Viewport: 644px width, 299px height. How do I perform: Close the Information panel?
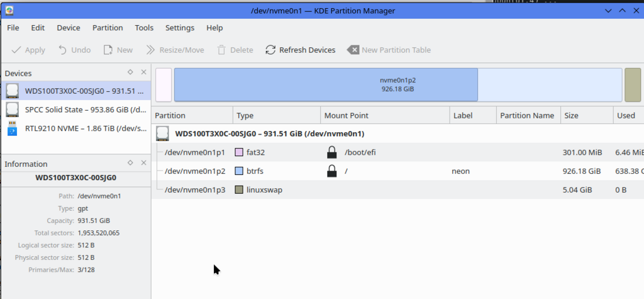(144, 163)
